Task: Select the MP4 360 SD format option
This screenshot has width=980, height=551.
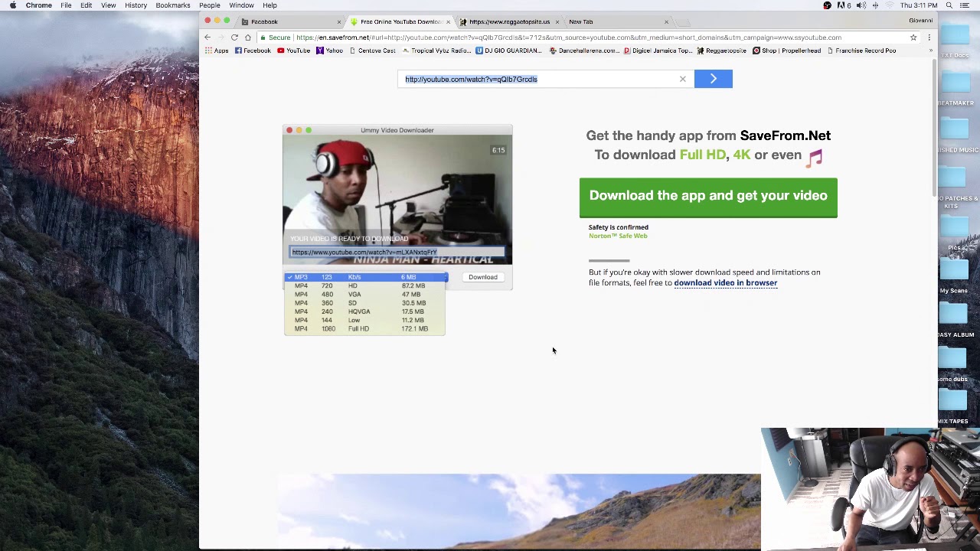Action: click(364, 303)
